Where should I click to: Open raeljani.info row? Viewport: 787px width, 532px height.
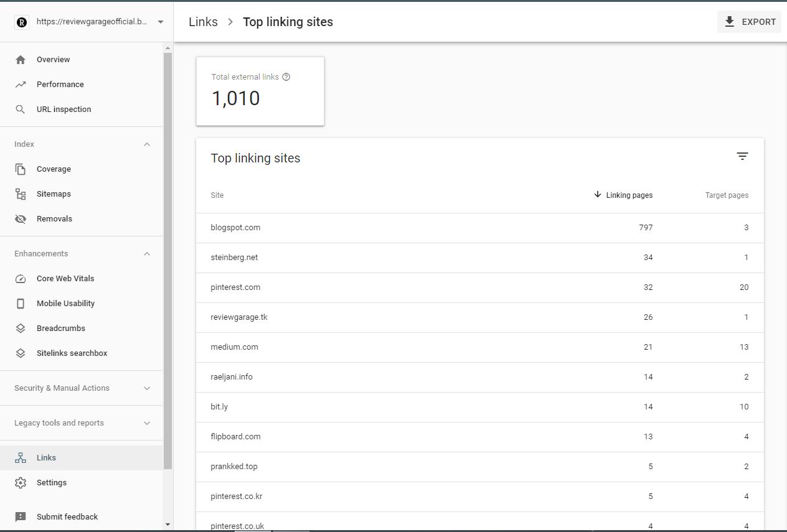[480, 377]
